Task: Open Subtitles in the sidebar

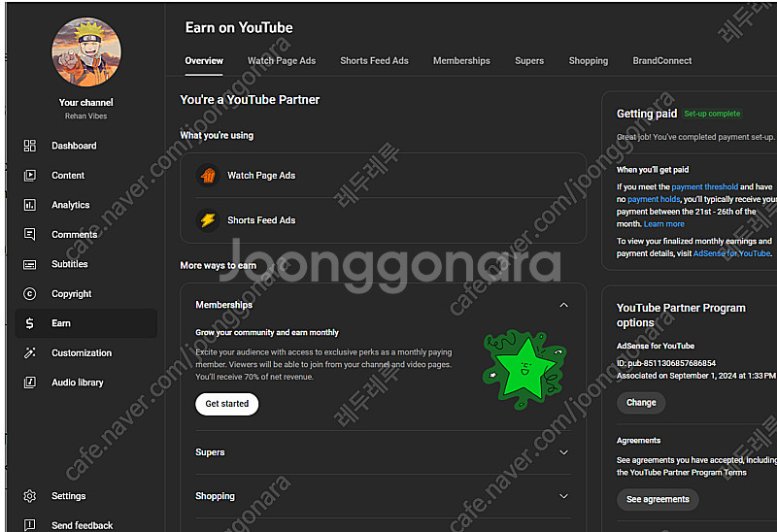Action: pos(86,264)
